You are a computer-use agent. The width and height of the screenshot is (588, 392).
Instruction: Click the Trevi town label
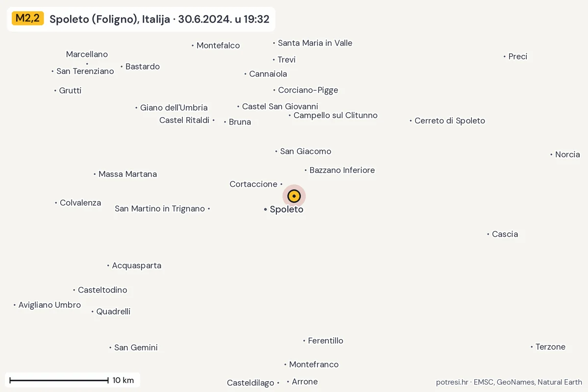coord(287,60)
